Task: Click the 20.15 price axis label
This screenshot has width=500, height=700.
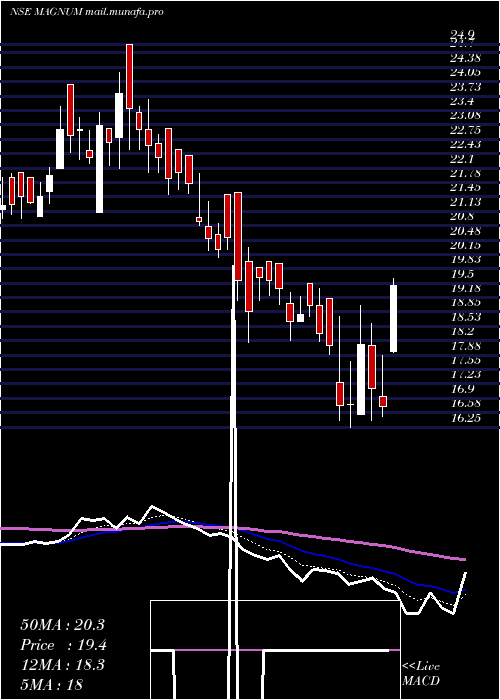Action: click(465, 245)
